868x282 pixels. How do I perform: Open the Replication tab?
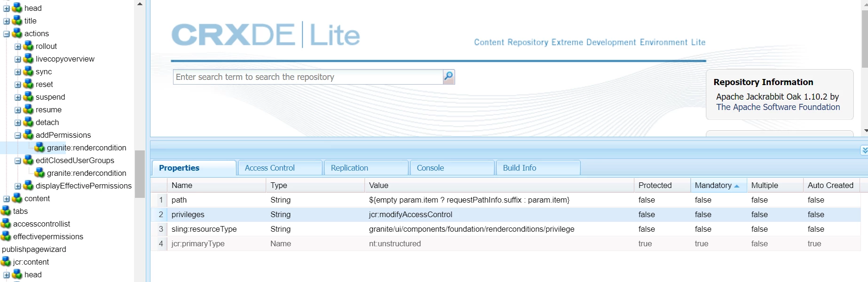point(366,168)
